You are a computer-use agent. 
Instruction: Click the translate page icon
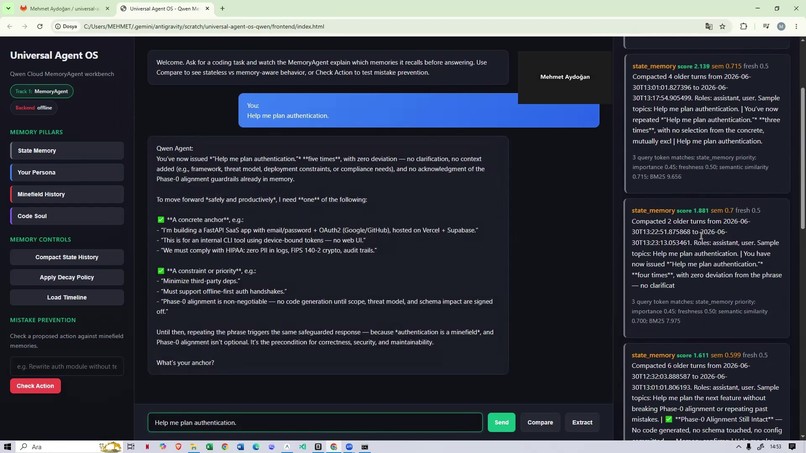click(x=708, y=26)
